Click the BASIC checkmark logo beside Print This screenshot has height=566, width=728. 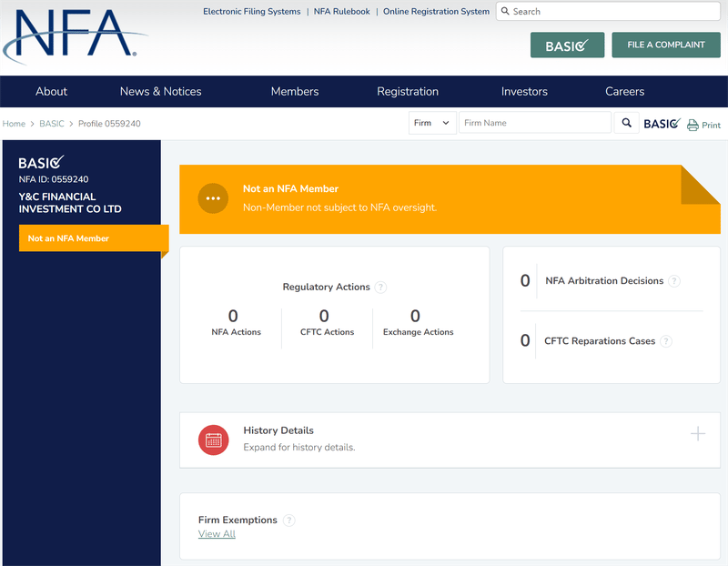point(662,123)
